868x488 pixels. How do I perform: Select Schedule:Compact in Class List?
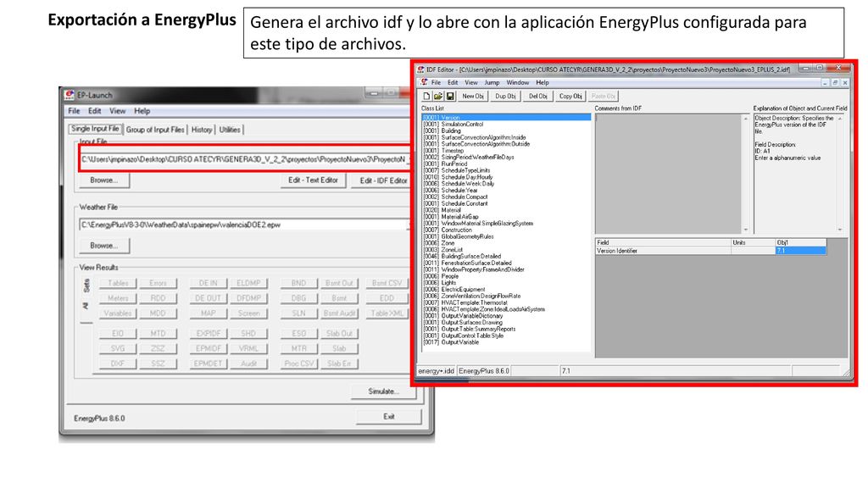[x=455, y=197]
